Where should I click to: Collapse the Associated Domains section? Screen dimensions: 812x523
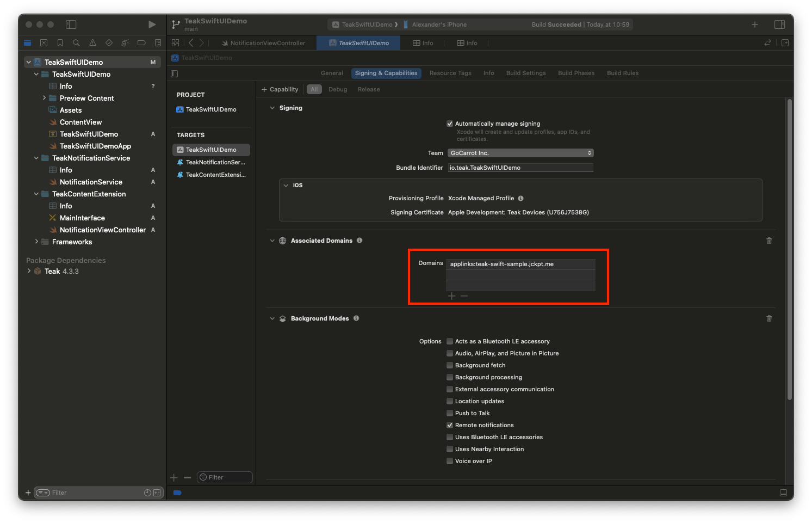click(x=272, y=241)
